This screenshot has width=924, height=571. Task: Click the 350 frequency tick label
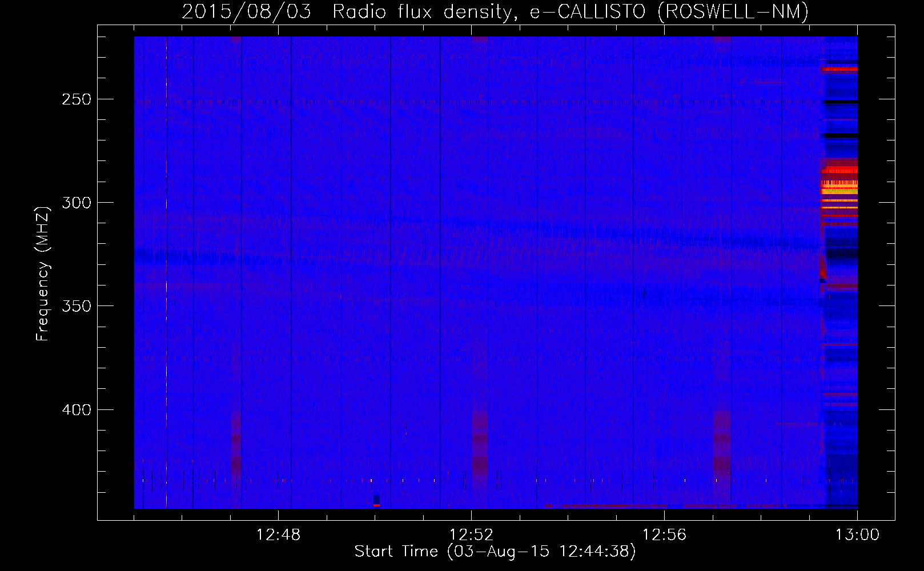point(77,306)
